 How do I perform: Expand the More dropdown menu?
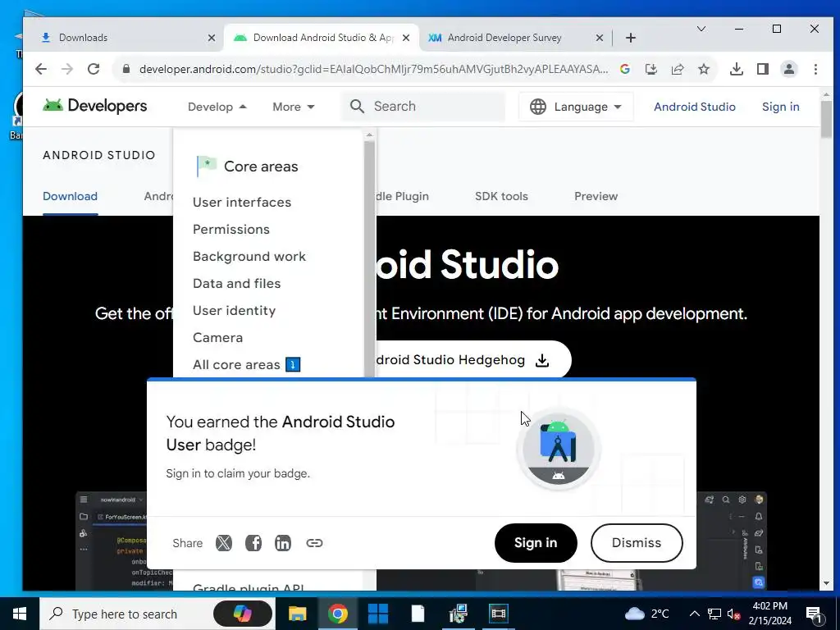click(293, 107)
